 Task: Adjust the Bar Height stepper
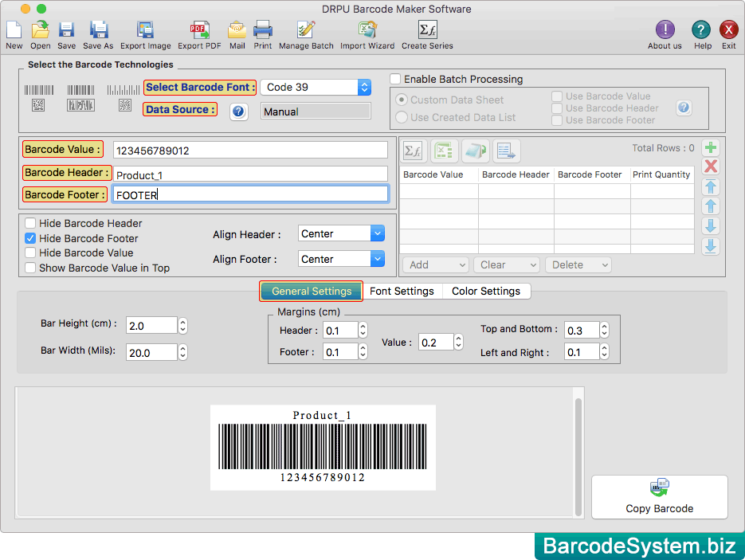[183, 326]
